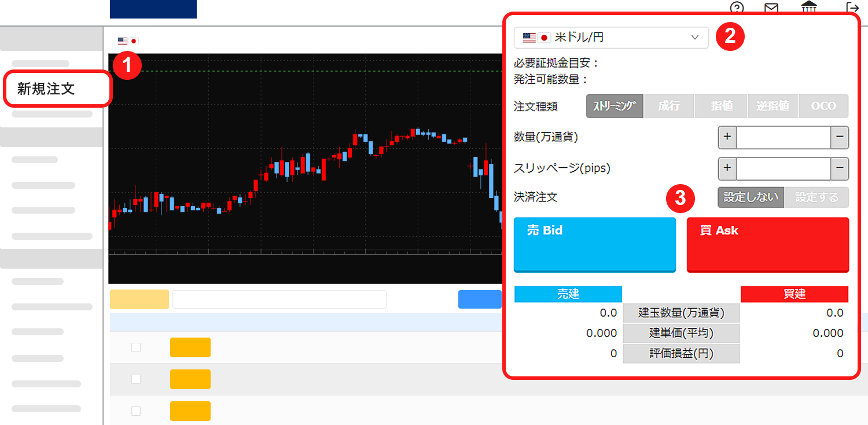
Task: Click the 売建 column header
Action: 568,294
